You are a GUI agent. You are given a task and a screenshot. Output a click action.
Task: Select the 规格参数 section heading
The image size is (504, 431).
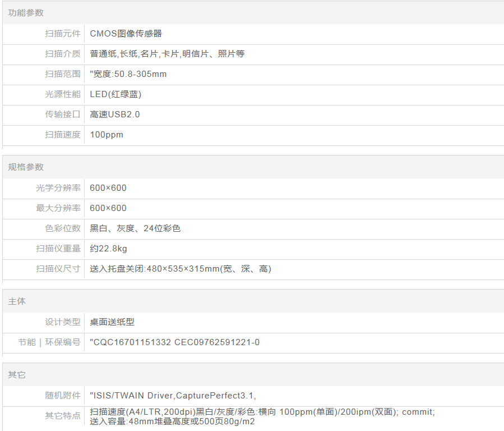(26, 167)
